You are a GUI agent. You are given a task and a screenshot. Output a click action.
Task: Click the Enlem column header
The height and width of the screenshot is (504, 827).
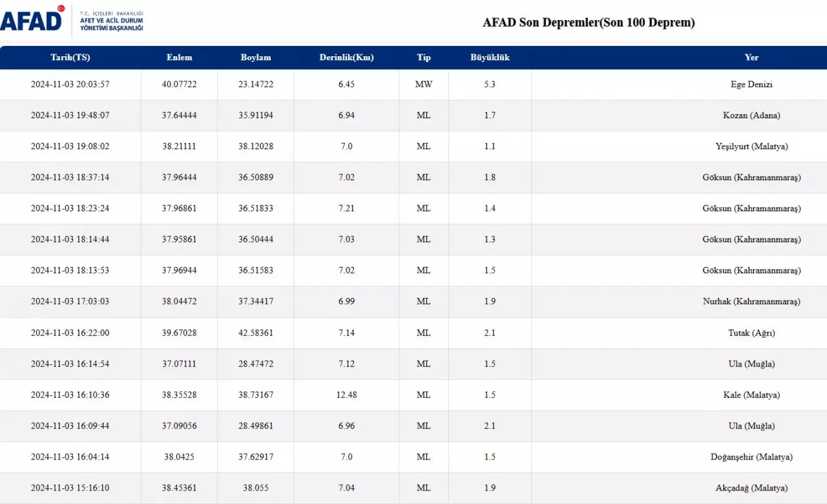tap(179, 58)
